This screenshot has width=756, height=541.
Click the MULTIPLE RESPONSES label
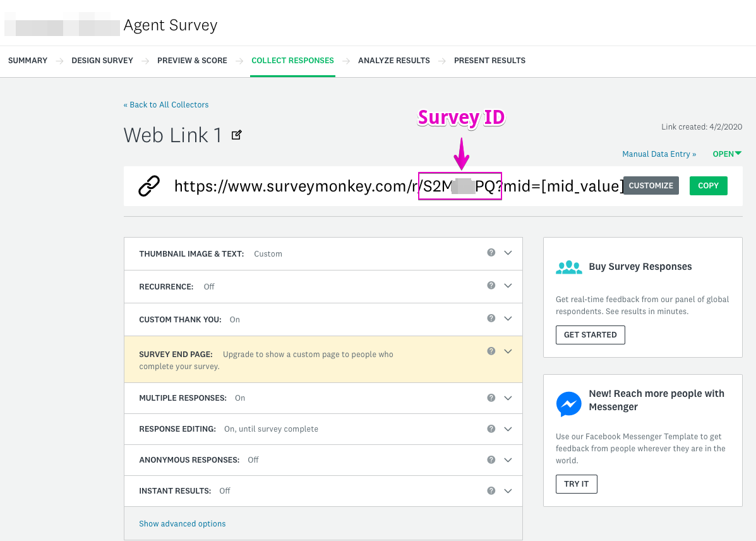[x=183, y=398]
